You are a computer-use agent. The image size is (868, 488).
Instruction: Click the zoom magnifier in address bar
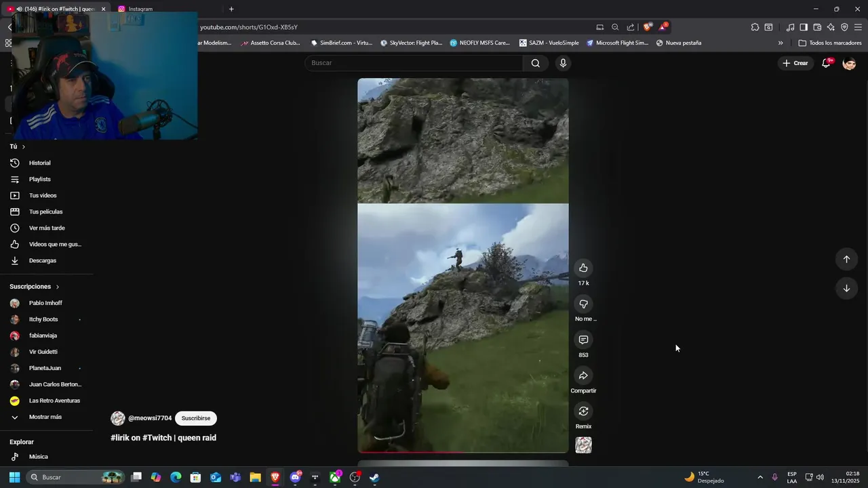click(615, 28)
